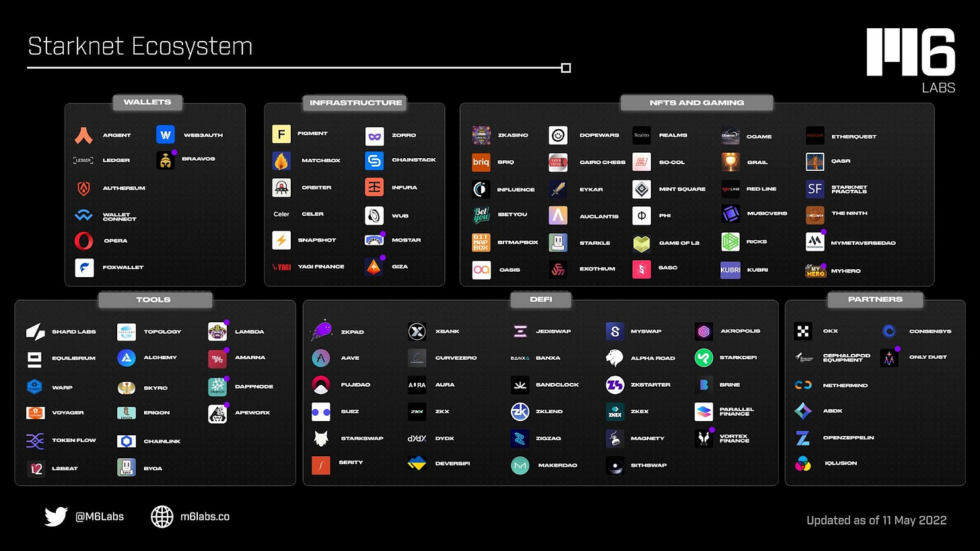Screen dimensions: 980x551
Task: Click the Figment yellow F icon
Action: coord(281,134)
